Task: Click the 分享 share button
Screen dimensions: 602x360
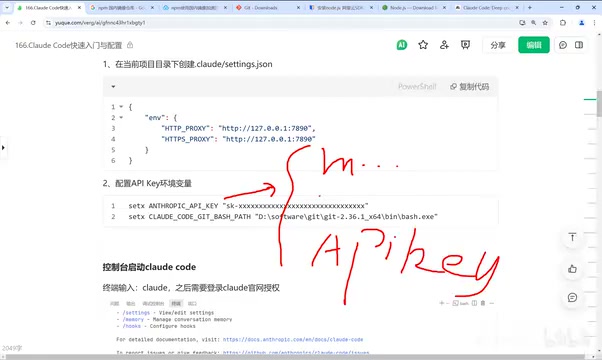Action: (498, 45)
